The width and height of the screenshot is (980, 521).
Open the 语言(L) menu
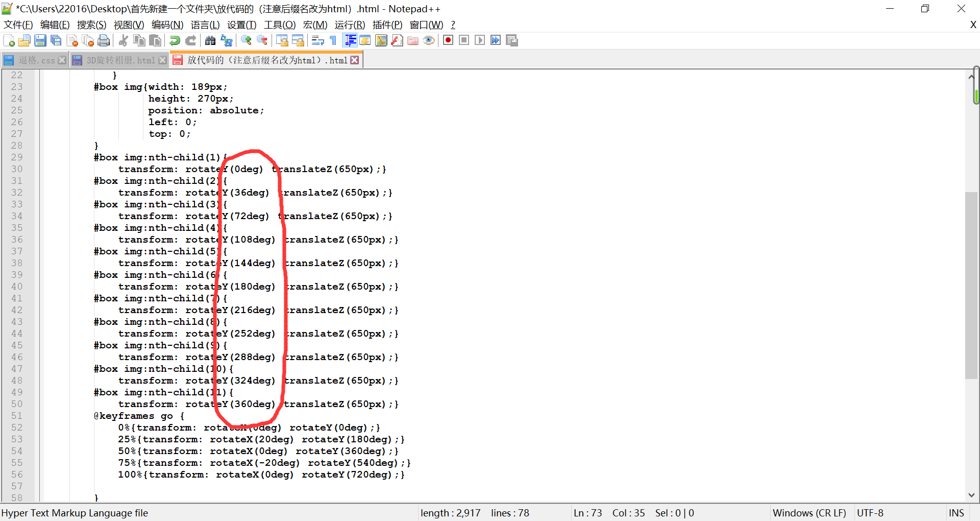[205, 25]
